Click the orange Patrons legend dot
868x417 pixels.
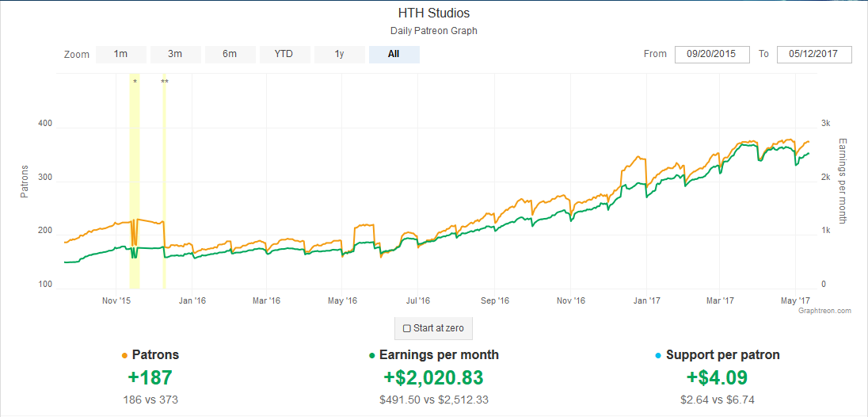tap(124, 355)
